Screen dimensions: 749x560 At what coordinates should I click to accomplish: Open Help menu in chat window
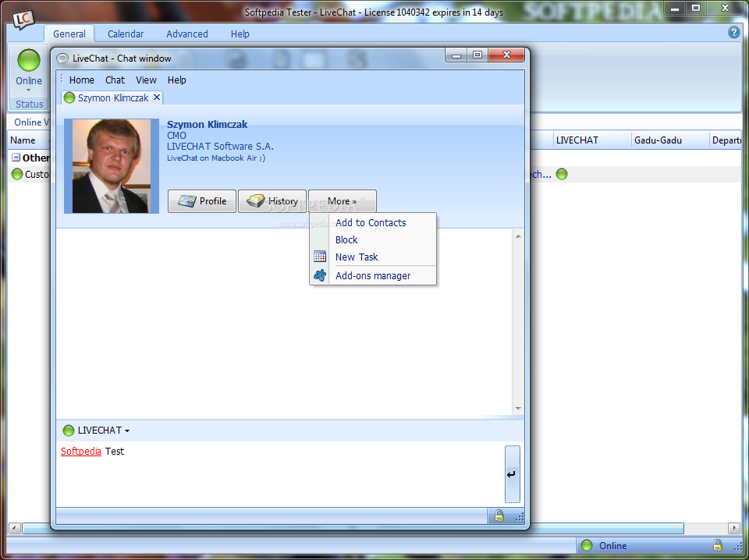coord(177,80)
